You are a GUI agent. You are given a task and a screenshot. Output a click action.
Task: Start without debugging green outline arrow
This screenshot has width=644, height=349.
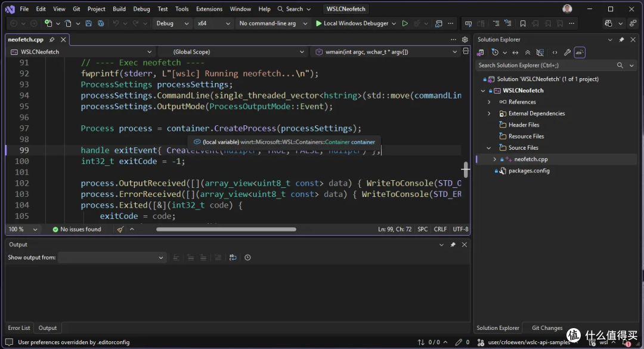pos(405,23)
